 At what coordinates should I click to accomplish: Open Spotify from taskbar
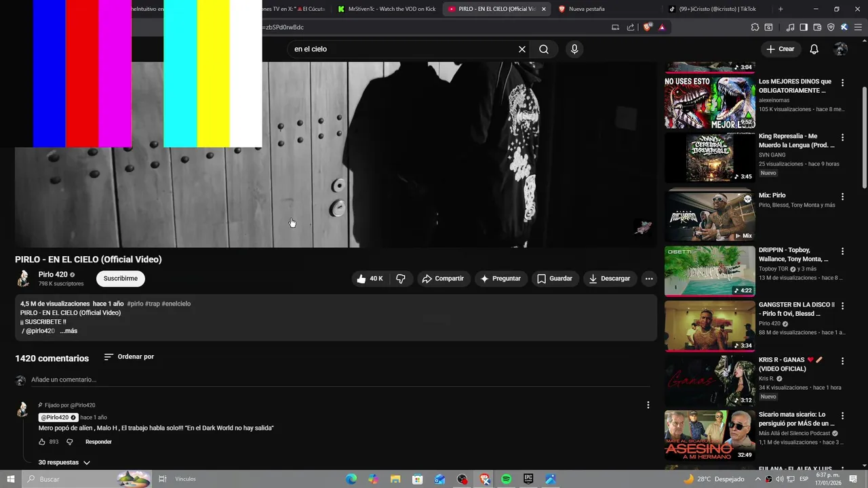(x=506, y=479)
